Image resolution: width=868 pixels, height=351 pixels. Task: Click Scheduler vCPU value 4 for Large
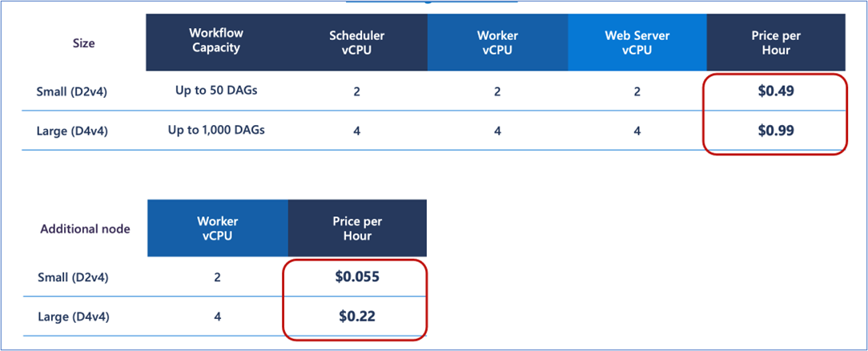[x=356, y=131]
